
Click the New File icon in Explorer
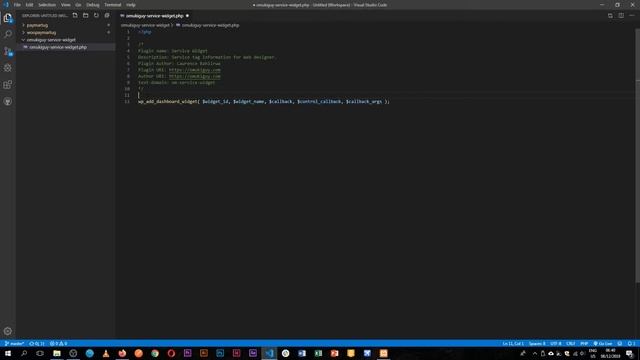pyautogui.click(x=75, y=16)
